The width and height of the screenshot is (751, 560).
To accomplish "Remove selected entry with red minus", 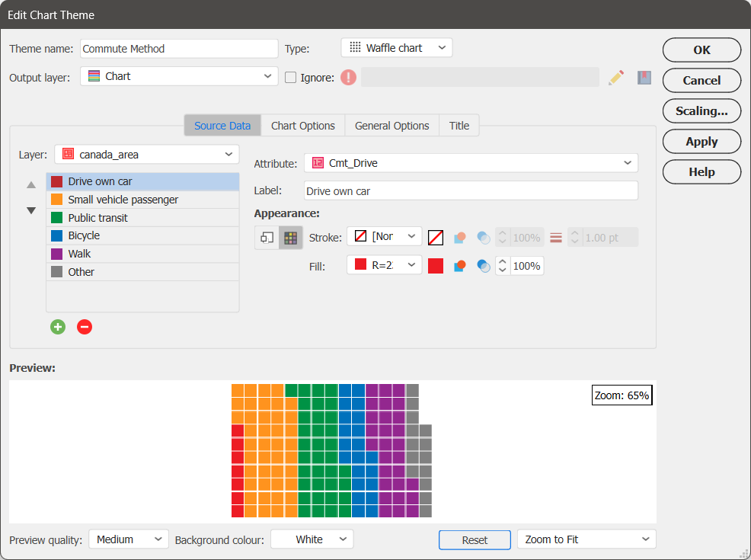I will [85, 327].
